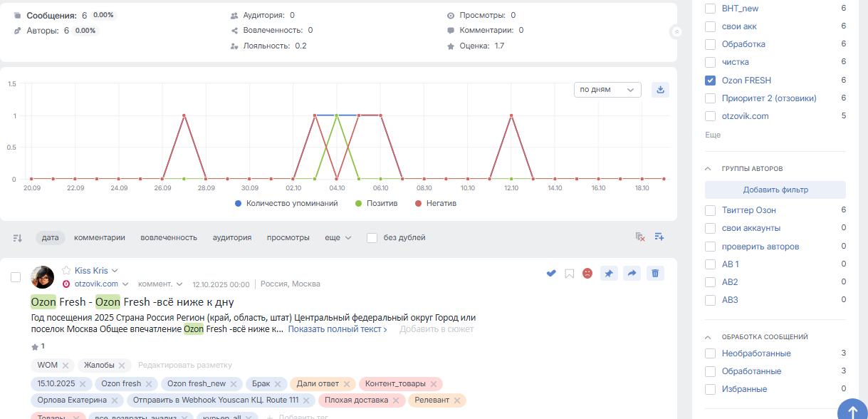
Task: Click Редактировать разметку link
Action: tap(185, 366)
